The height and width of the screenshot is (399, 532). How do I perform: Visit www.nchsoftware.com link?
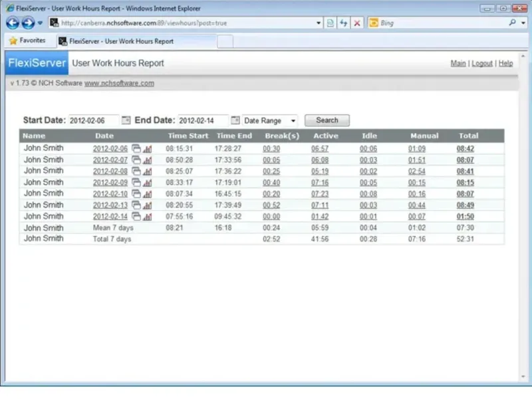119,83
